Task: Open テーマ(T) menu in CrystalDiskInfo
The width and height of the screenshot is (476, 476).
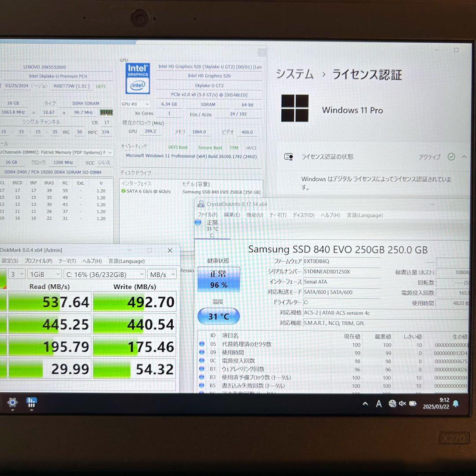Action: coord(278,215)
